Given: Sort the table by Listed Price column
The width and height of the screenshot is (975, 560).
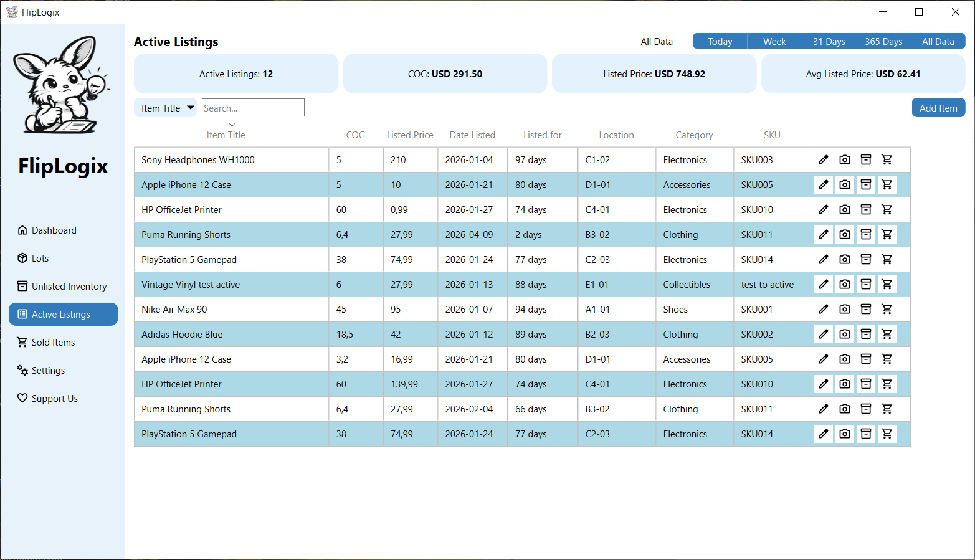Looking at the screenshot, I should pos(409,135).
